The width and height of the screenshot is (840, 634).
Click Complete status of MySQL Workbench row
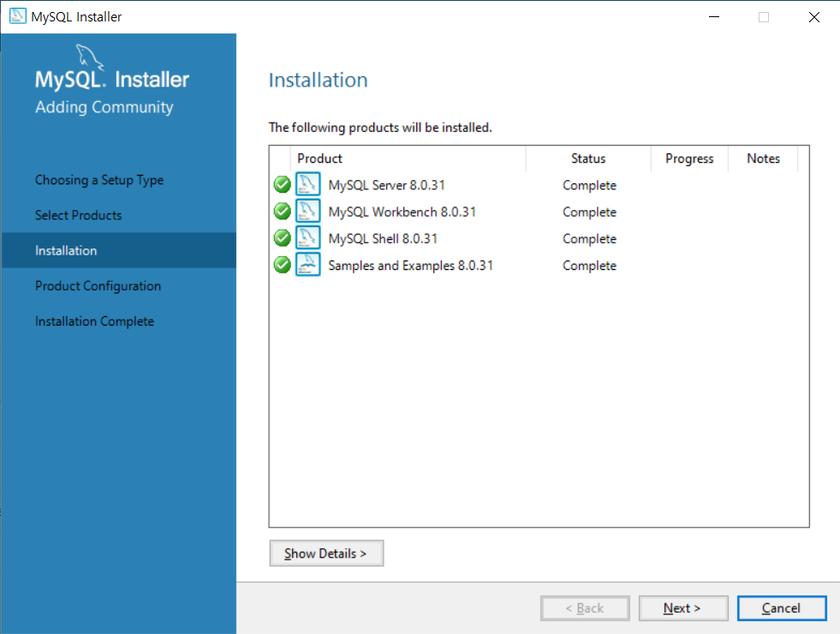[x=589, y=212]
